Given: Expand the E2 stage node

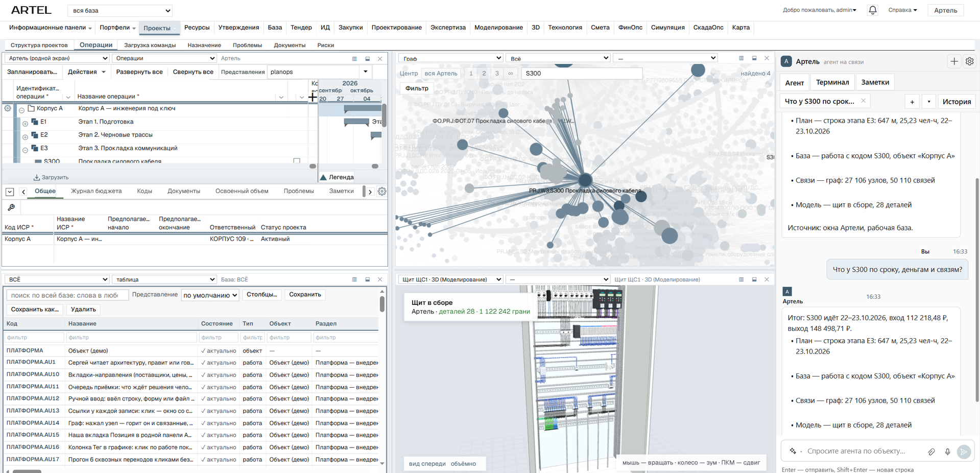Looking at the screenshot, I should (25, 136).
